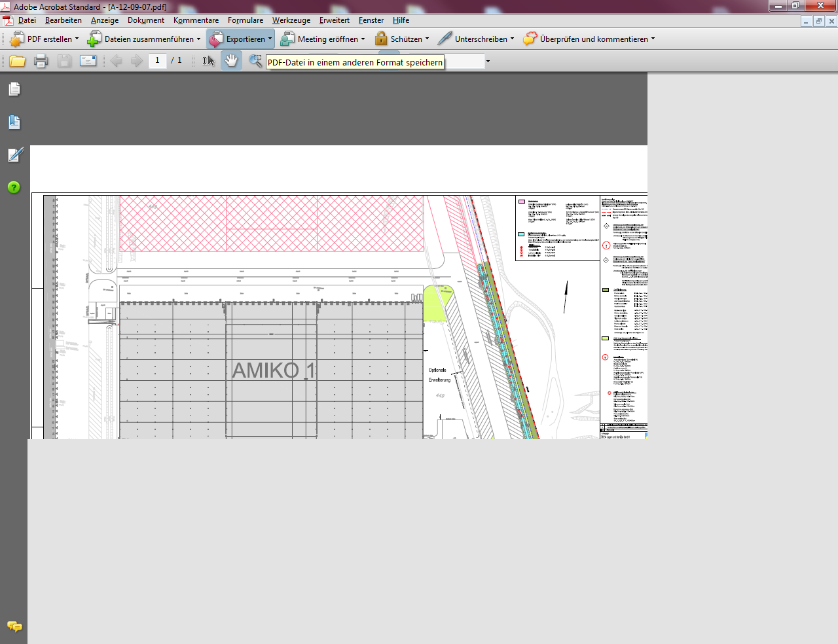The width and height of the screenshot is (838, 644).
Task: Expand the Dateien zusammenführen dropdown arrow
Action: click(x=198, y=39)
